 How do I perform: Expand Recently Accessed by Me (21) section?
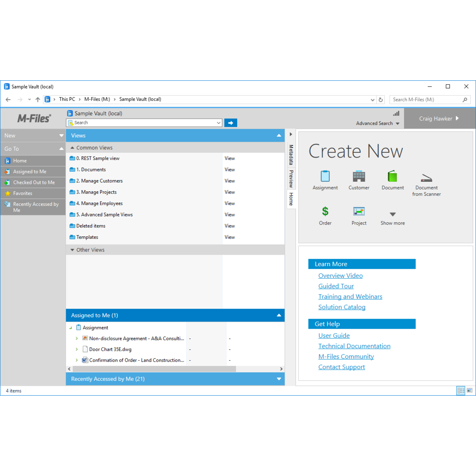[x=279, y=379]
